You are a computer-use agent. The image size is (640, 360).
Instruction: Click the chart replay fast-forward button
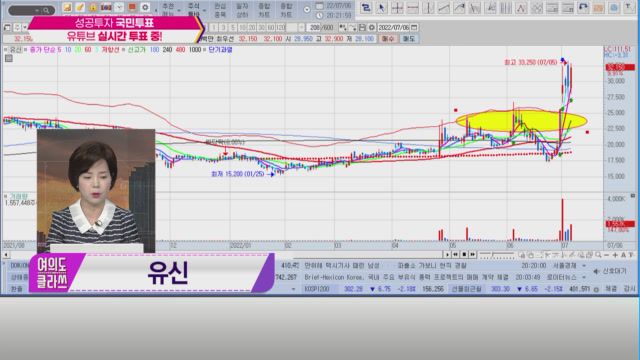click(473, 255)
